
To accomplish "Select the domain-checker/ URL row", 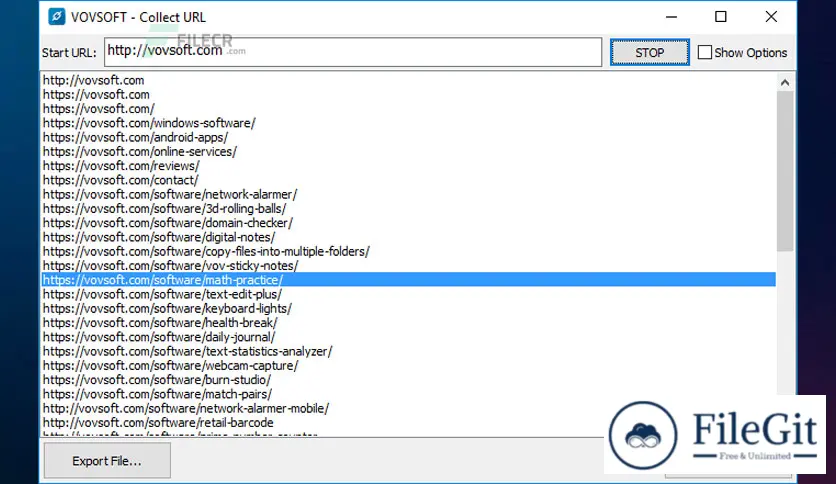I will pyautogui.click(x=409, y=223).
